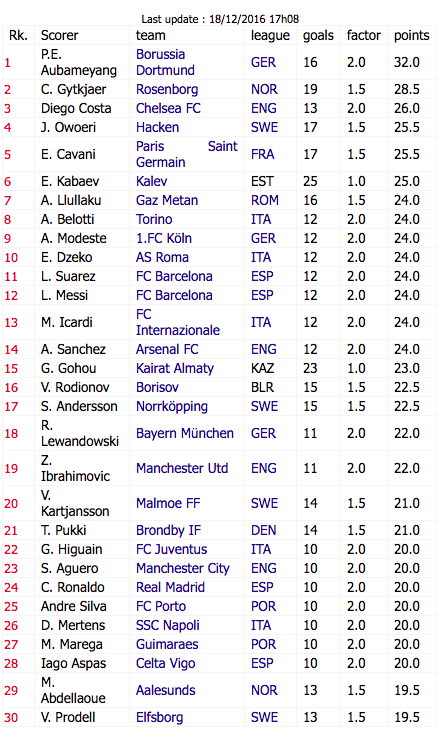The image size is (438, 730).
Task: Click the EST league link
Action: (x=263, y=182)
